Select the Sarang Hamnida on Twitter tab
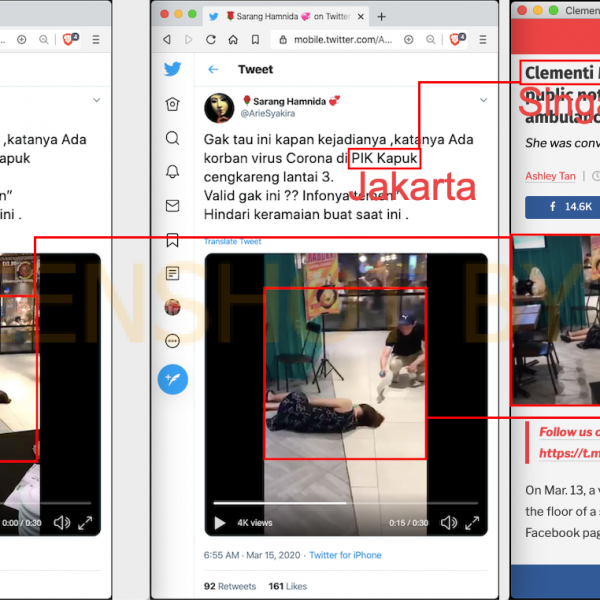600x600 pixels. click(285, 16)
